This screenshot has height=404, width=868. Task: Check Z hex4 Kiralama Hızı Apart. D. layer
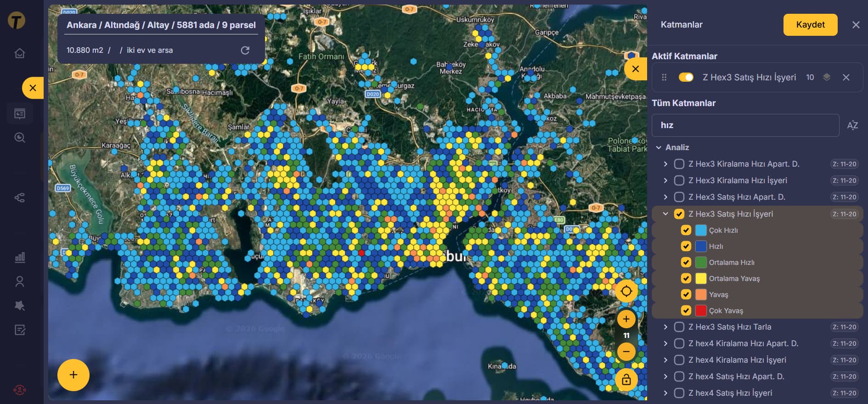[679, 343]
